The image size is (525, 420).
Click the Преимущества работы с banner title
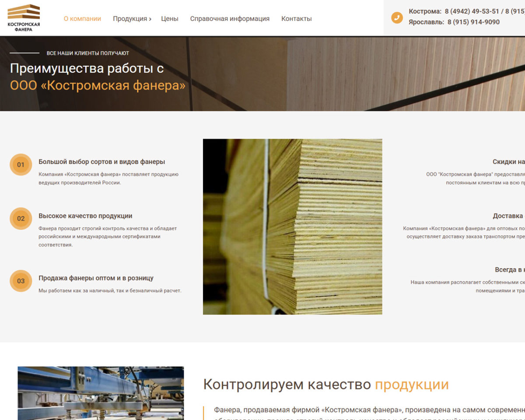click(x=87, y=69)
